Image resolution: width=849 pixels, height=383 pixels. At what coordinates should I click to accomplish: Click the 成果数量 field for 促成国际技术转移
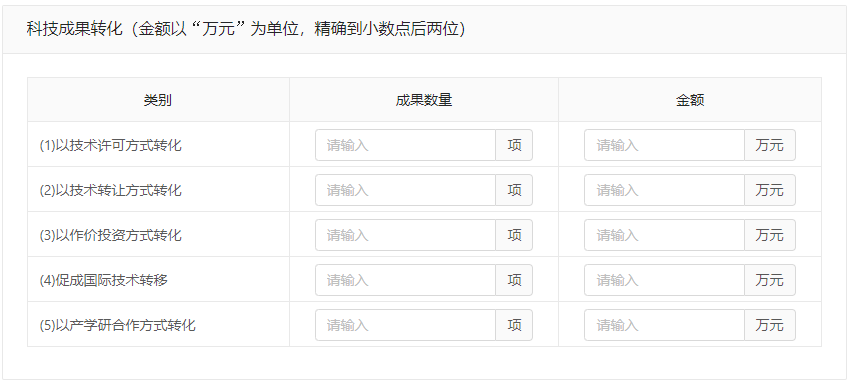point(406,280)
